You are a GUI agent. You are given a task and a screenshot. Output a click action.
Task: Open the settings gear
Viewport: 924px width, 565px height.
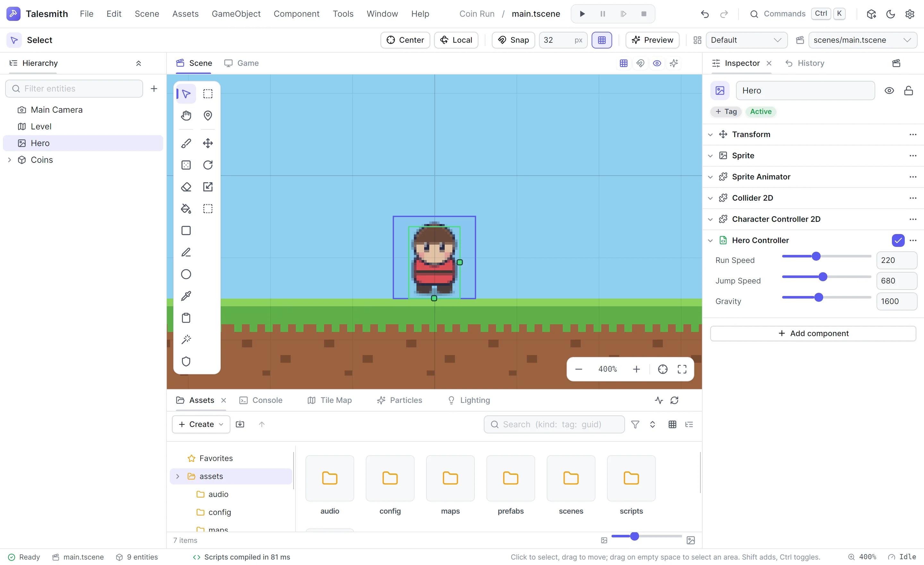[x=910, y=14]
